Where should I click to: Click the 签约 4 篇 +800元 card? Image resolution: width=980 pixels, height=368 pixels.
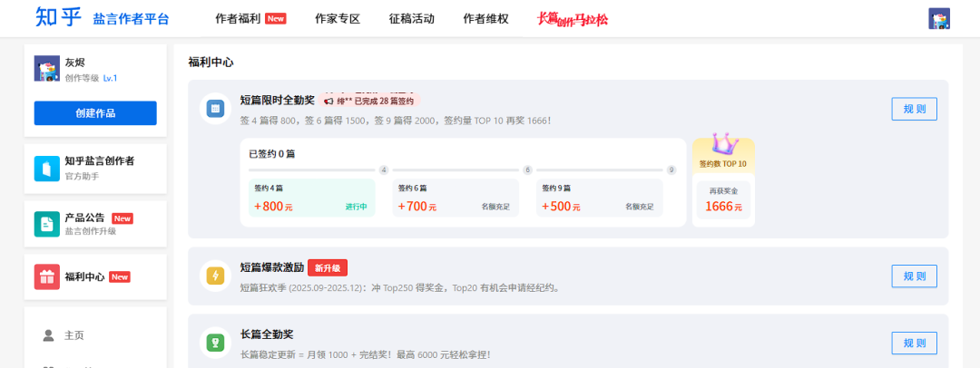[x=312, y=199]
